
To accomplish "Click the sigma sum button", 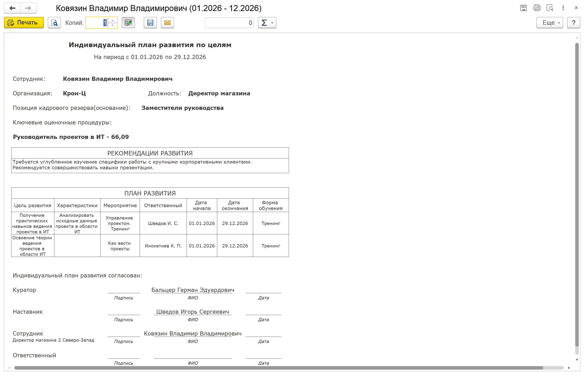I will 264,23.
